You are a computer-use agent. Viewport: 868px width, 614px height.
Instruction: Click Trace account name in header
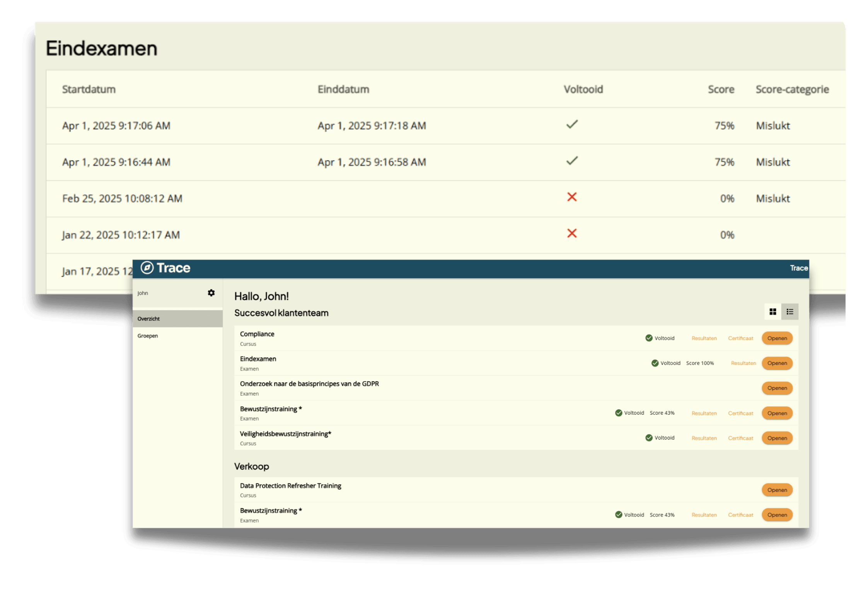[x=798, y=268]
